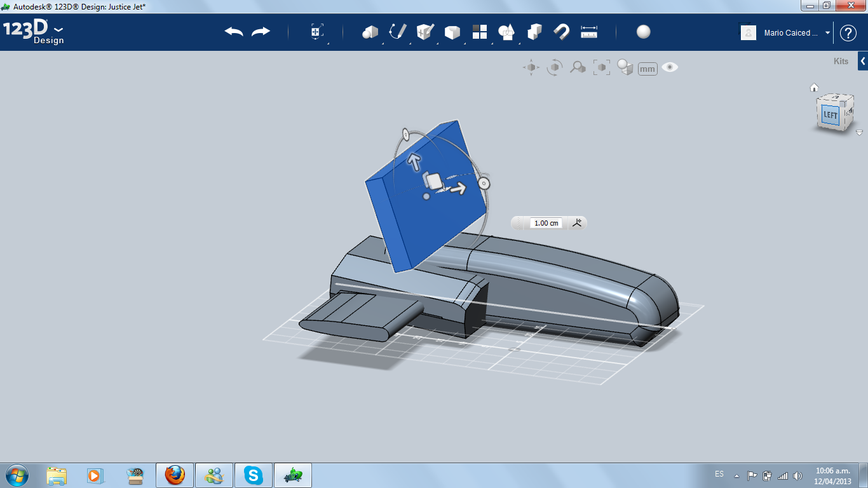Click the Kits label

click(x=841, y=62)
